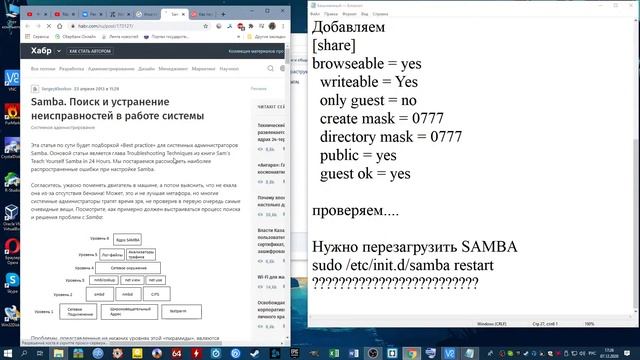The height and width of the screenshot is (360, 640).
Task: Open Администрирование section link
Action: click(x=111, y=69)
